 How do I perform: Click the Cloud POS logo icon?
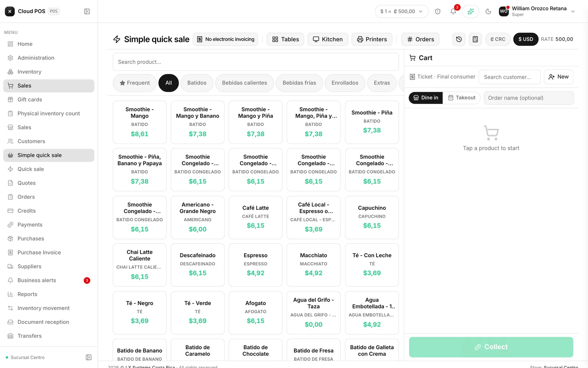tap(10, 11)
